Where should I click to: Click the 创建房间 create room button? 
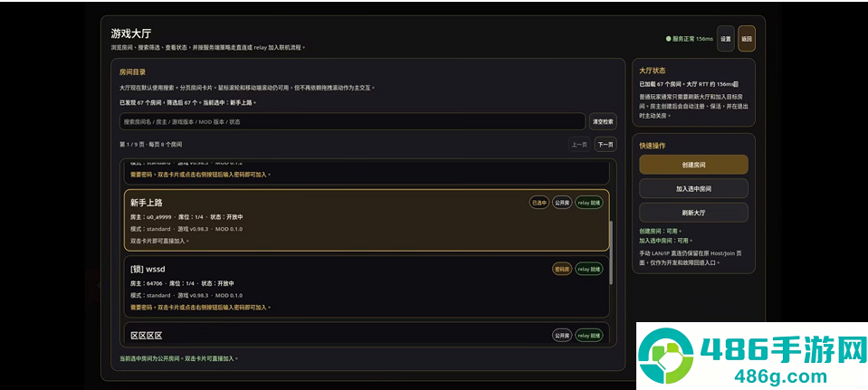pos(693,165)
